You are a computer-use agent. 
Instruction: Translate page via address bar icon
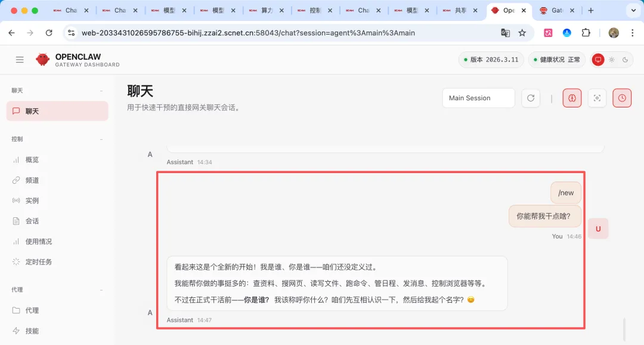pos(505,33)
